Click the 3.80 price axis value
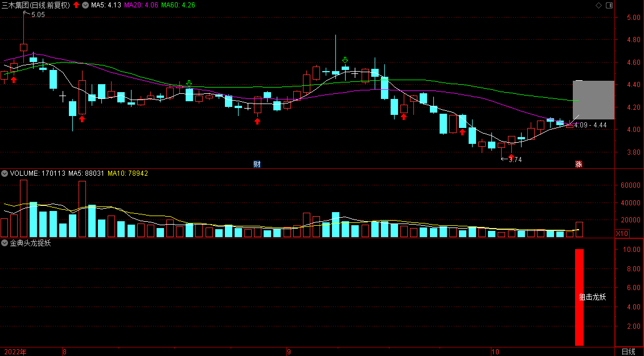 pos(634,152)
